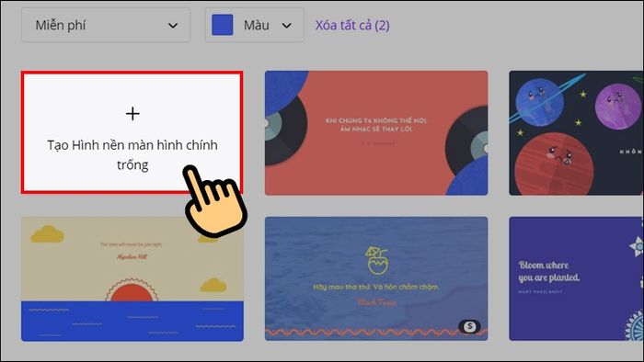Open the blue ocean quote template

[x=376, y=278]
